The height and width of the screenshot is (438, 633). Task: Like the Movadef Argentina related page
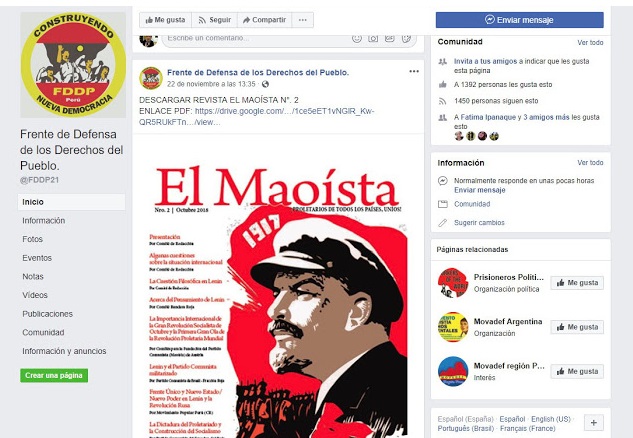(x=577, y=327)
